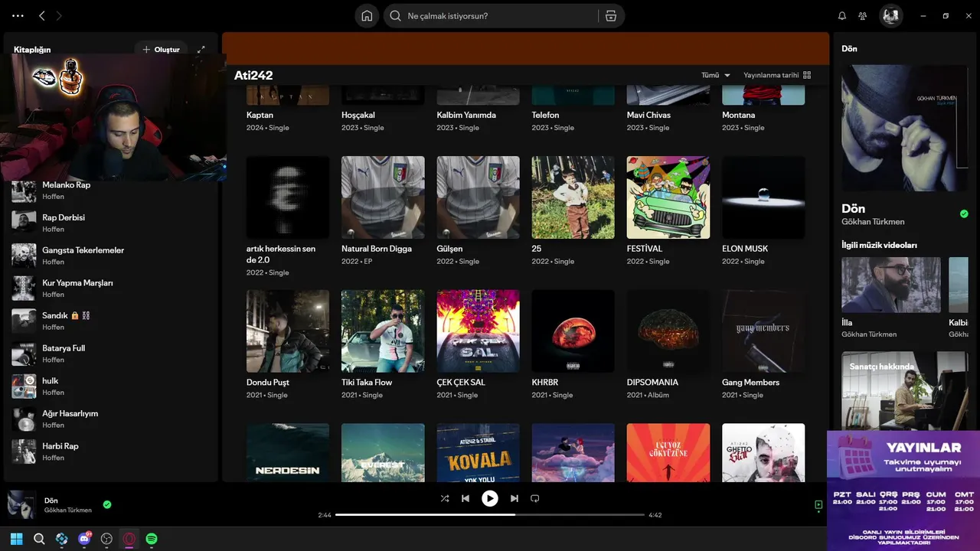Open the Dondu Puşt cover
The image size is (980, 551).
tap(288, 331)
